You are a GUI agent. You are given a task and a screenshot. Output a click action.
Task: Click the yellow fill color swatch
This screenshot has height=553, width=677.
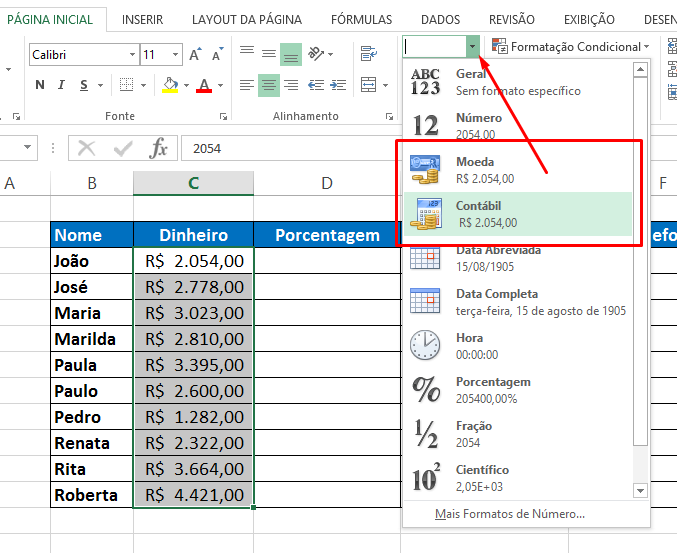[x=170, y=85]
